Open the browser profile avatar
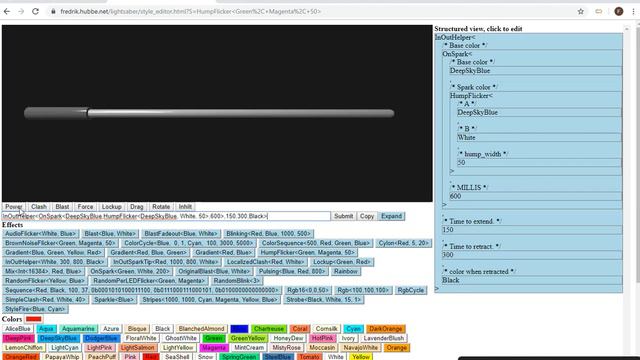This screenshot has height=360, width=640. point(619,11)
